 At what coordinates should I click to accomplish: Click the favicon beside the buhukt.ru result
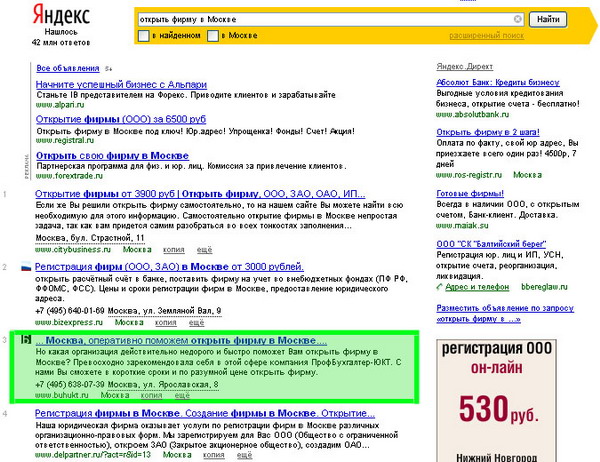click(x=26, y=340)
